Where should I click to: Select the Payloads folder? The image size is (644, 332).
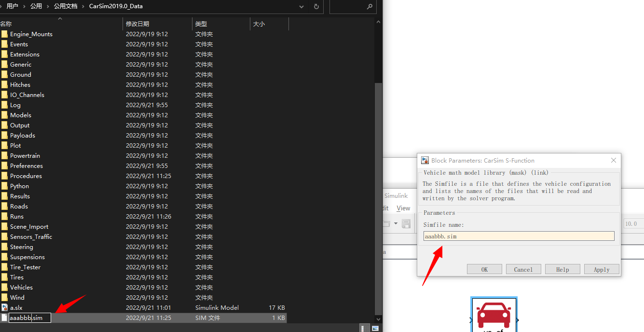tap(22, 136)
